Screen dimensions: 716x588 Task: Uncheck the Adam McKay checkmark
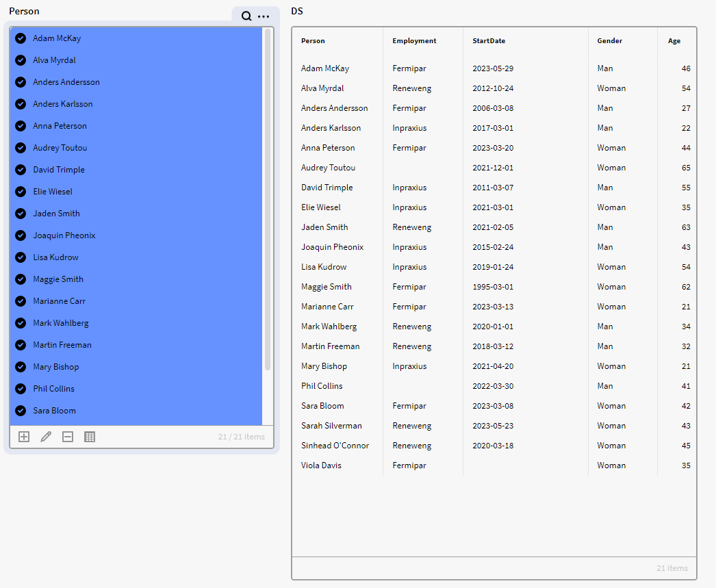(x=21, y=38)
